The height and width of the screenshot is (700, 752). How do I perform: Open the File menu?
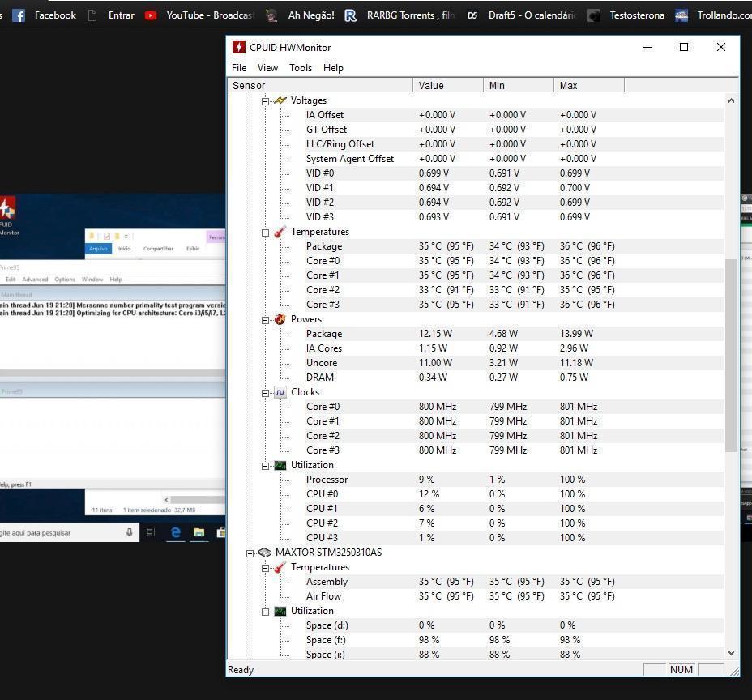239,68
